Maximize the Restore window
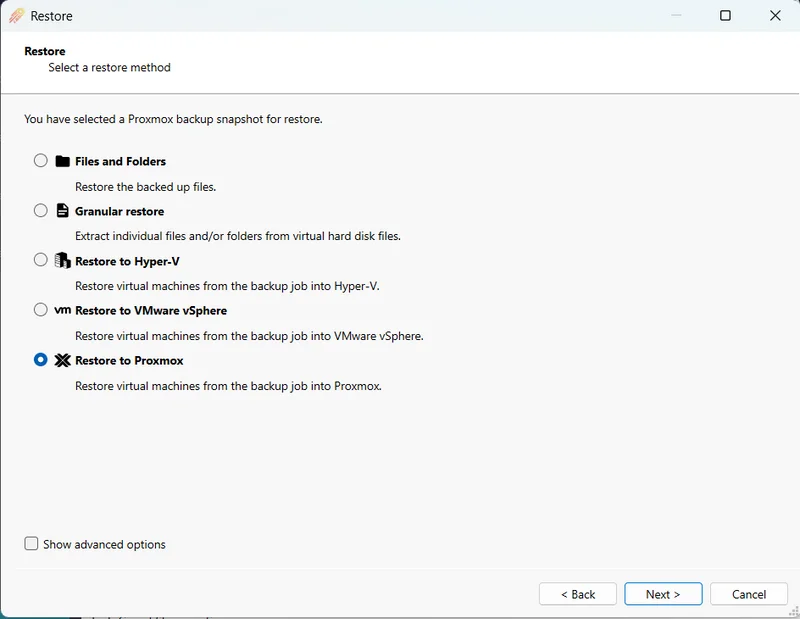Image resolution: width=800 pixels, height=619 pixels. (725, 16)
